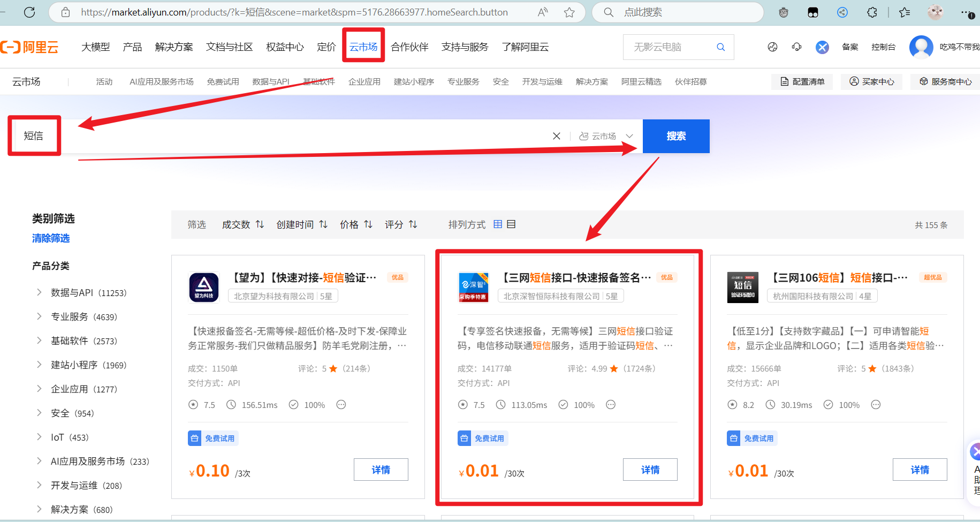Open the 备案 link in the header

[x=850, y=47]
